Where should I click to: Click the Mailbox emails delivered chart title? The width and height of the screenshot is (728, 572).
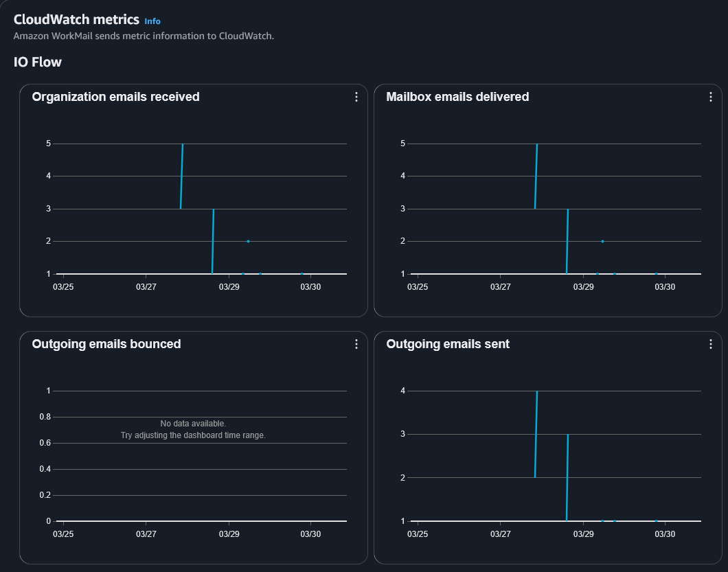[457, 97]
